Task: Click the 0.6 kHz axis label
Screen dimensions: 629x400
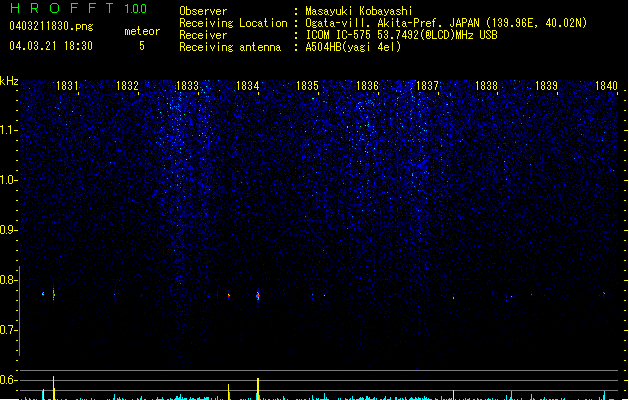Action: (8, 380)
